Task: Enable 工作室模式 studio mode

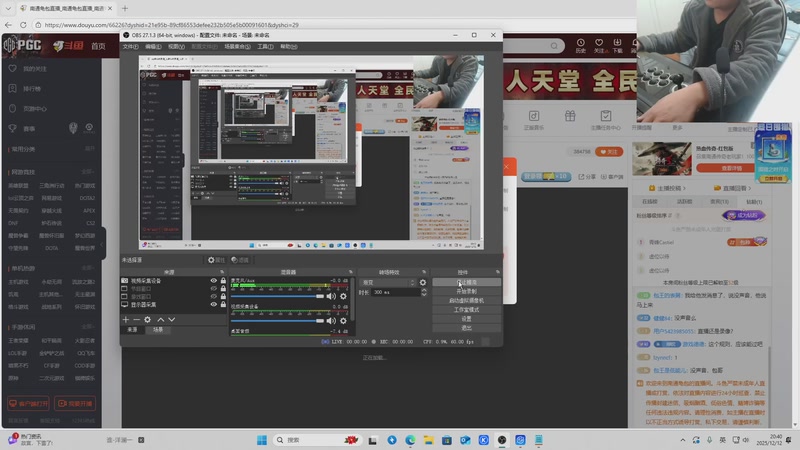Action: tap(466, 310)
